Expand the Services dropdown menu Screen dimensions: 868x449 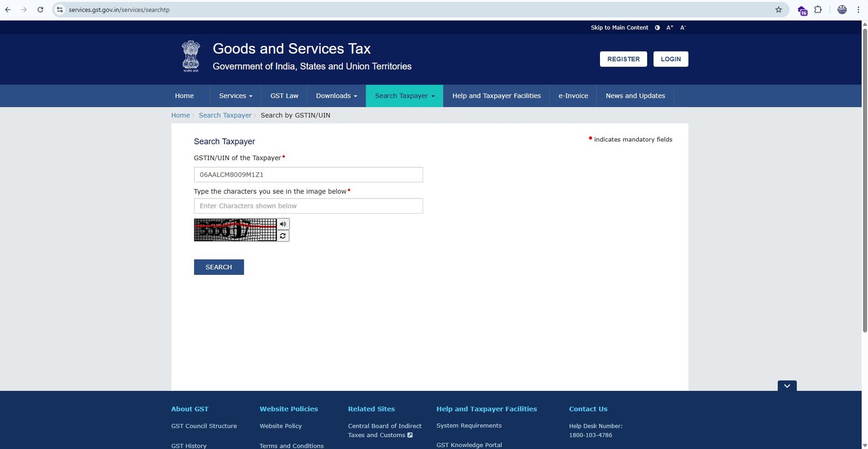click(x=235, y=96)
